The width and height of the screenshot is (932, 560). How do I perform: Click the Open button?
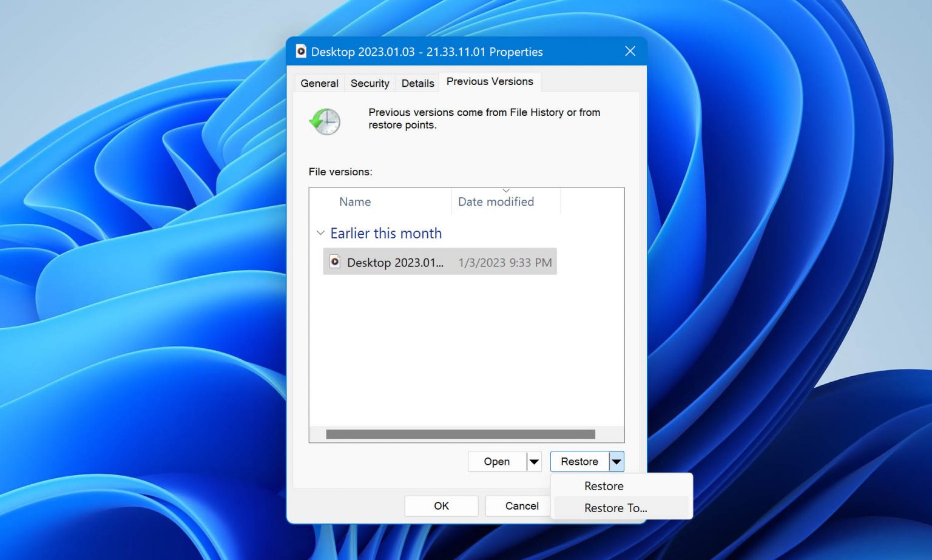tap(495, 461)
